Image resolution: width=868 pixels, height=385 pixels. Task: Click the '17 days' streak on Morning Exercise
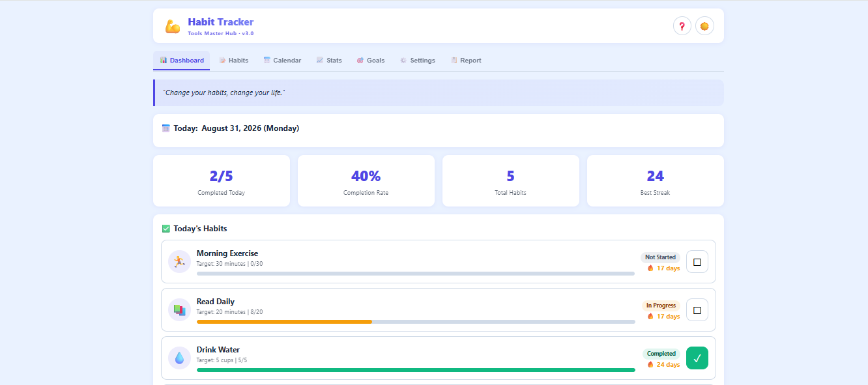click(x=668, y=268)
